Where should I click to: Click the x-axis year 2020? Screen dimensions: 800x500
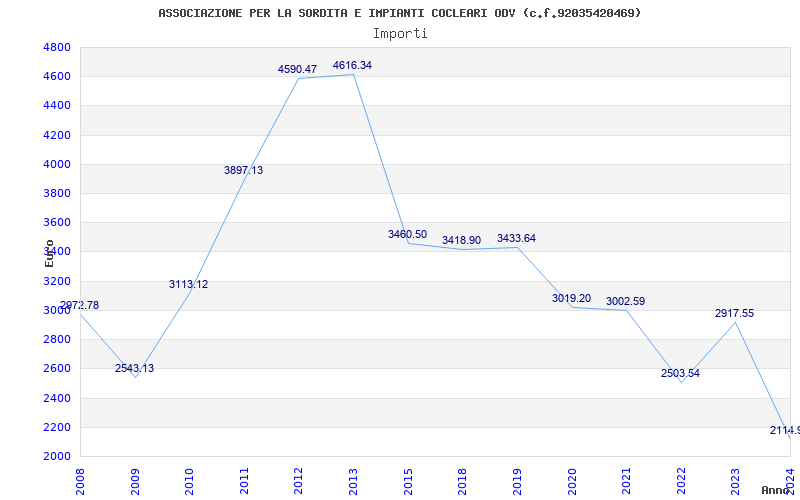pos(571,481)
